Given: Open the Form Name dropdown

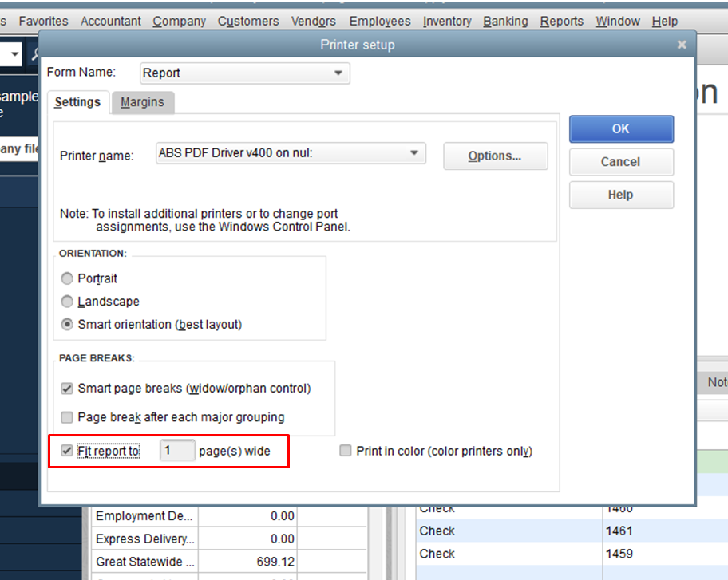Looking at the screenshot, I should tap(245, 73).
